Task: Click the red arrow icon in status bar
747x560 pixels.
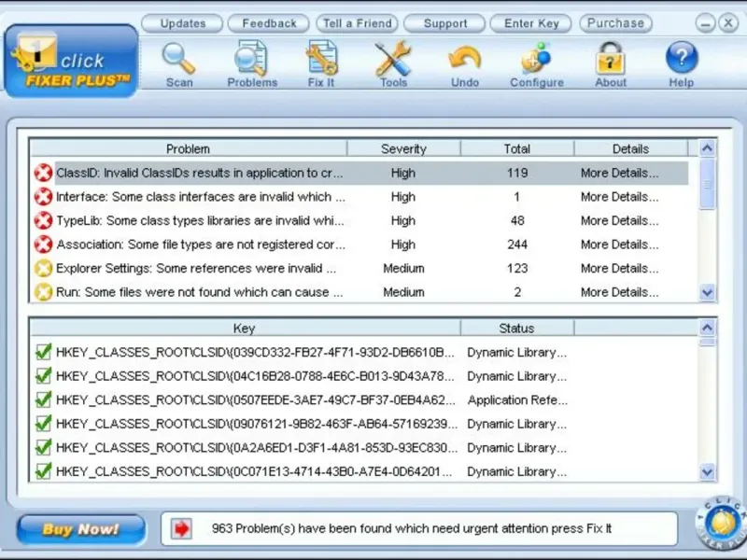Action: point(181,528)
